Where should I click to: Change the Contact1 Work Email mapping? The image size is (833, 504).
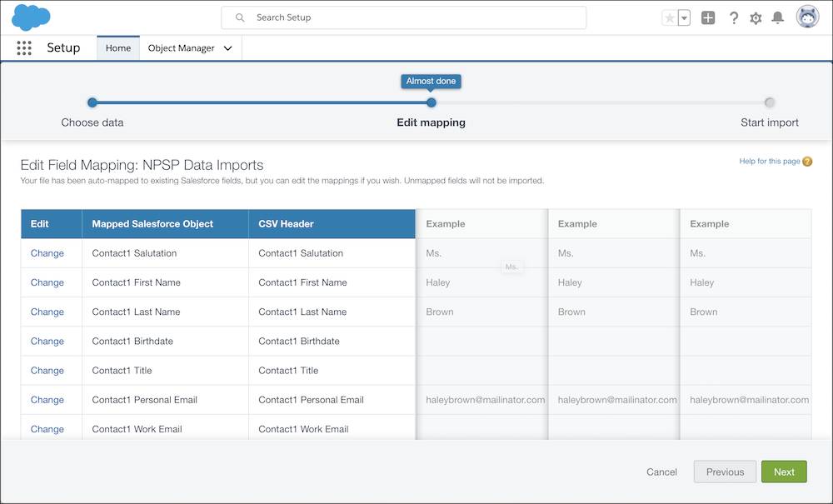coord(47,428)
